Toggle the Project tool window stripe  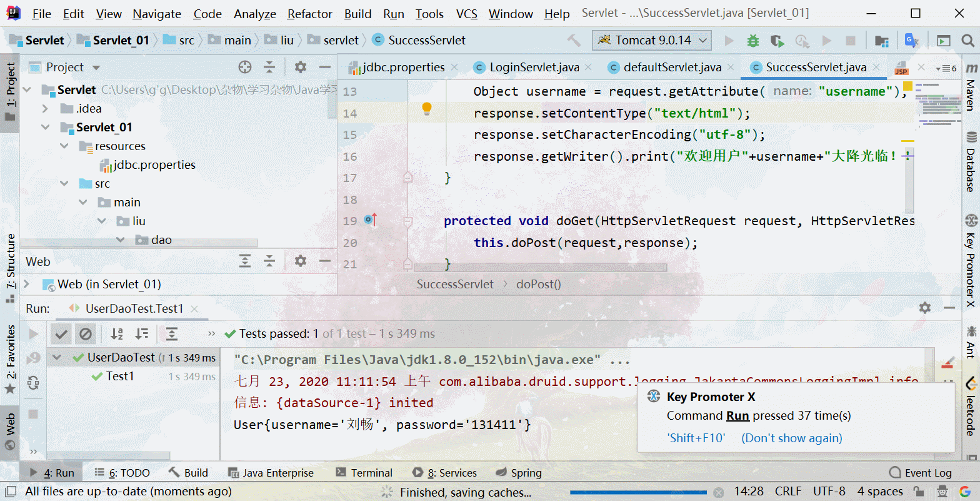tap(11, 92)
